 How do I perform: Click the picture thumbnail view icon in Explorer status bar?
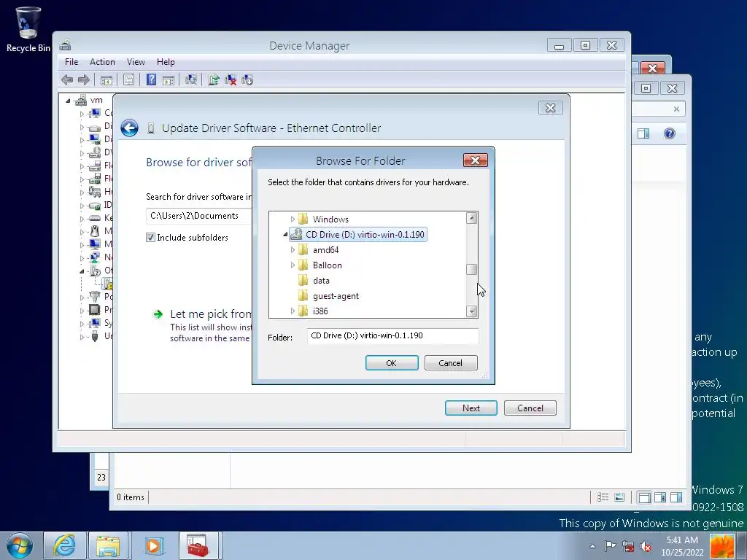(x=619, y=497)
